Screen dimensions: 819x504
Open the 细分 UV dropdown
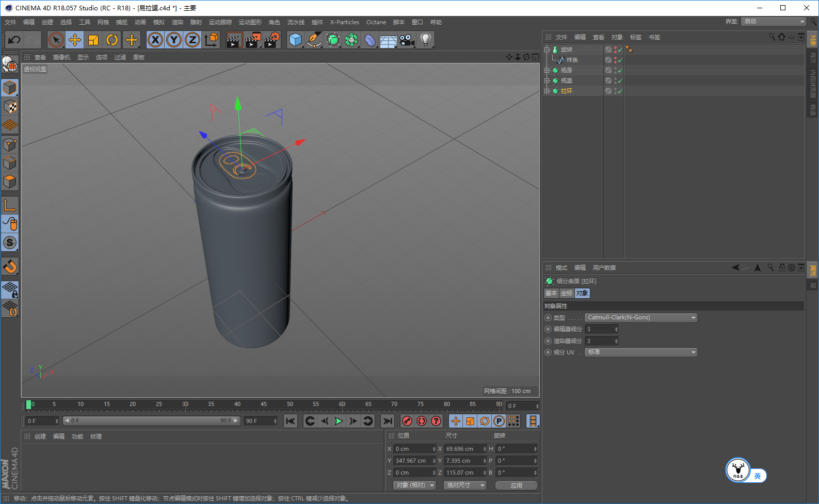(x=641, y=352)
